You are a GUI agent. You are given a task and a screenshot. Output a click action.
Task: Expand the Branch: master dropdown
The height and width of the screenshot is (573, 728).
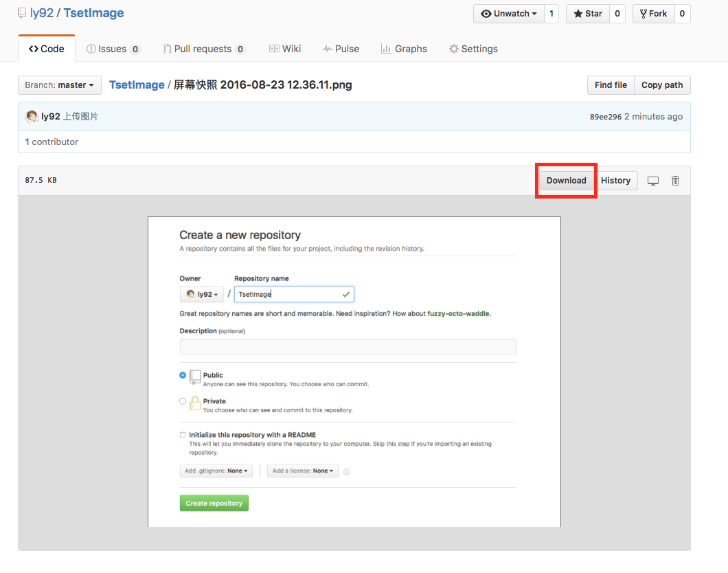pyautogui.click(x=60, y=85)
